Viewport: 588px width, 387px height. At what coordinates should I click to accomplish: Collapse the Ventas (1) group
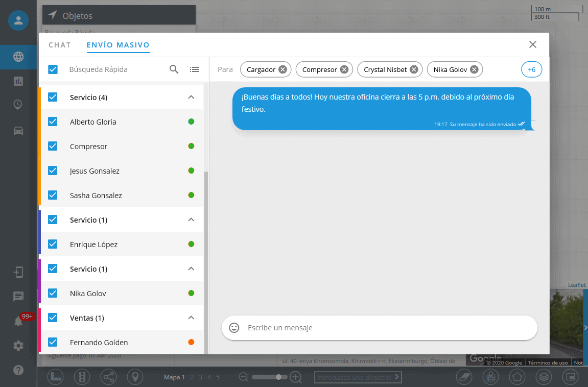click(191, 318)
